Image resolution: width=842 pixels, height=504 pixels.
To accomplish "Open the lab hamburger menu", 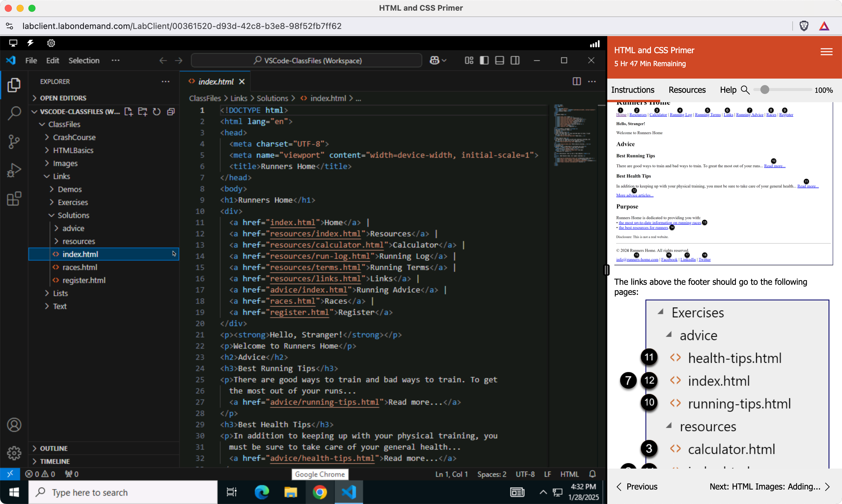I will click(x=826, y=52).
